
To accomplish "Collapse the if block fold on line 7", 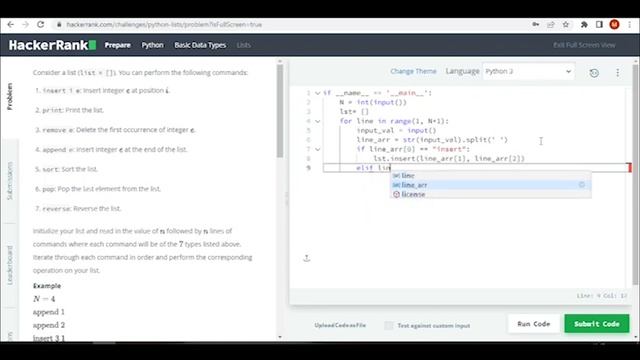I will click(x=318, y=149).
